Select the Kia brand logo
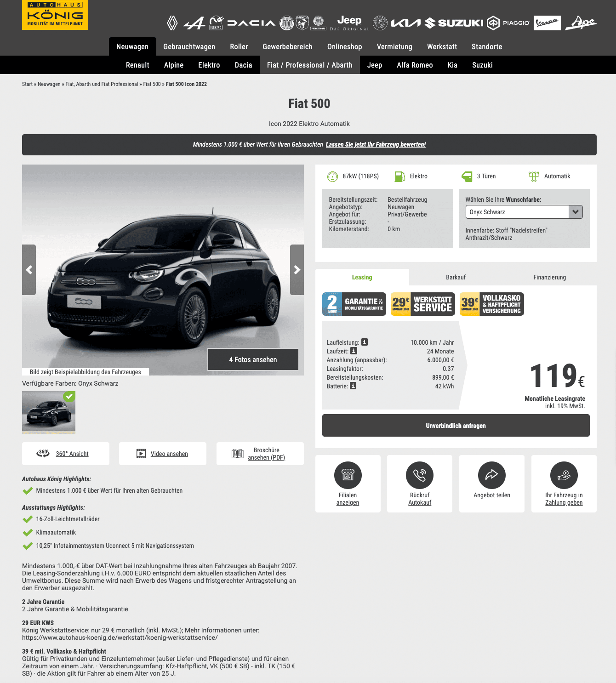Screen dimensions: 616x683 pyautogui.click(x=405, y=23)
